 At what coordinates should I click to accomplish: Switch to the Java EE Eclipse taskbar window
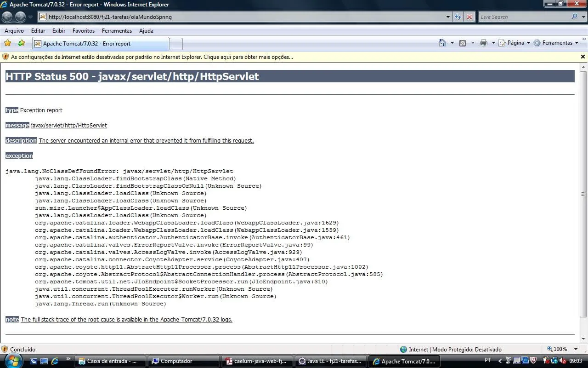(331, 361)
